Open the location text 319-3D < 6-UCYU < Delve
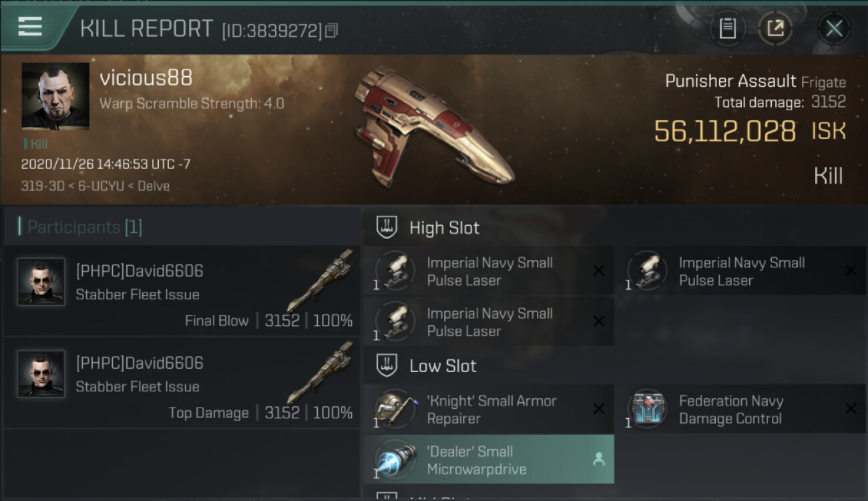Screen dimensions: 868x501 tap(95, 186)
